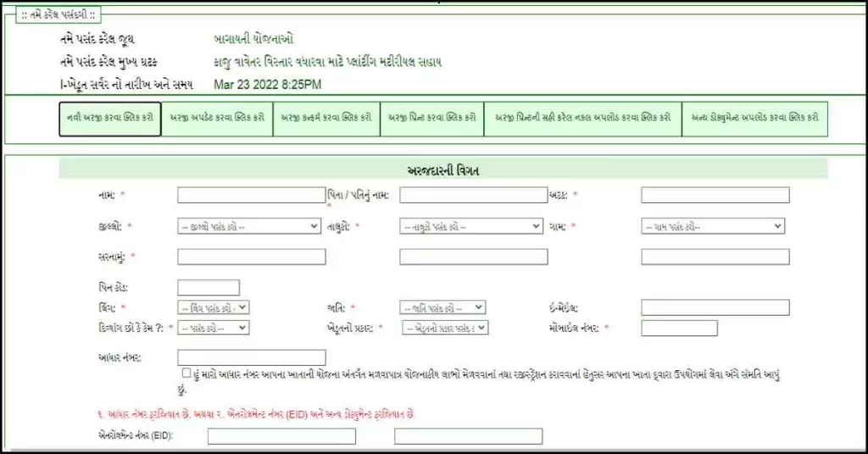
Task: Click the father/husband name input field
Action: (x=473, y=196)
